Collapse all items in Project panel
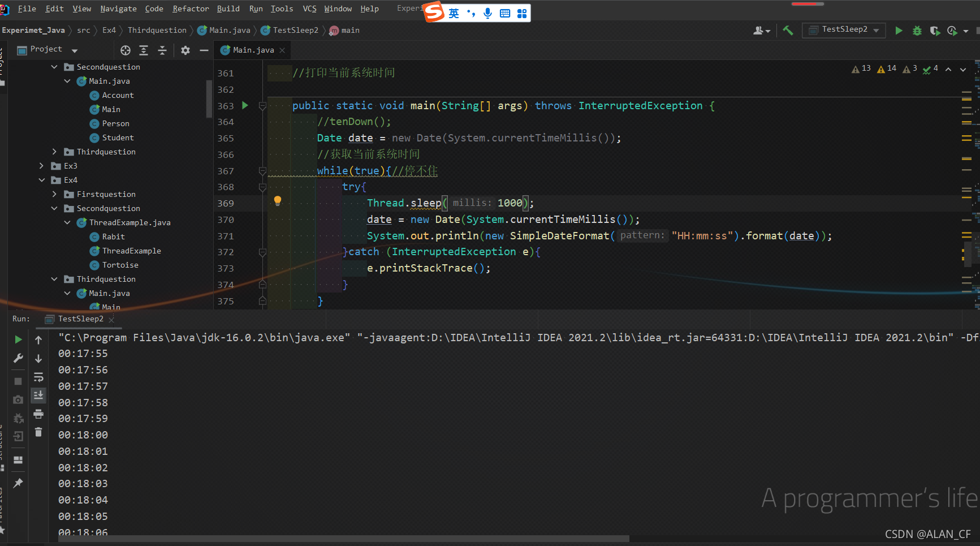The width and height of the screenshot is (980, 546). (x=162, y=50)
